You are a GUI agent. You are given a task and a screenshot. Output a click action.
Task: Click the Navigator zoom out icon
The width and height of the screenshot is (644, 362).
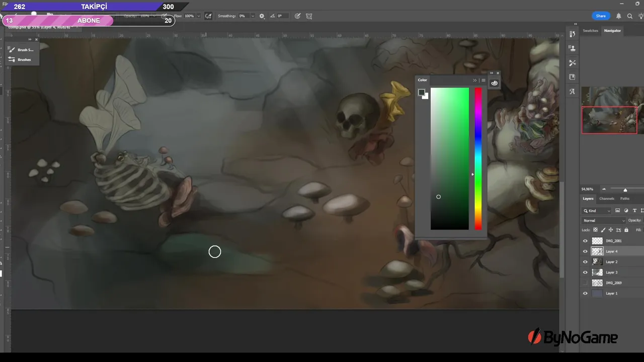coord(604,189)
